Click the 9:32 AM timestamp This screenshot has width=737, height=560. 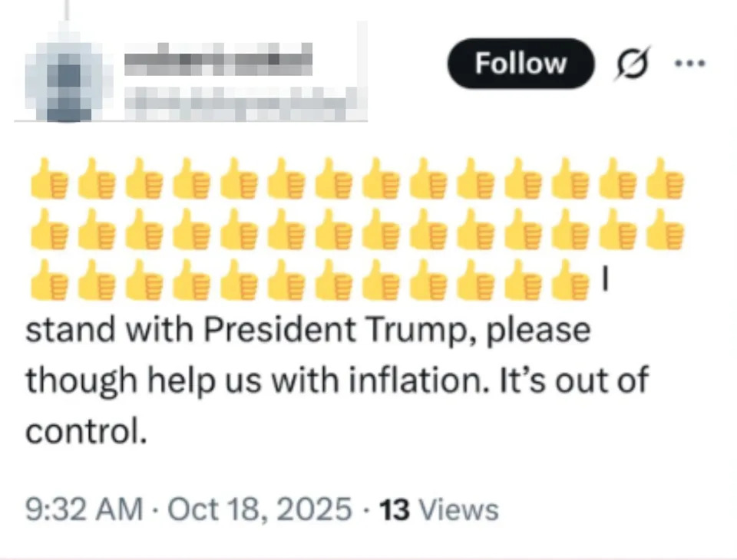point(84,509)
